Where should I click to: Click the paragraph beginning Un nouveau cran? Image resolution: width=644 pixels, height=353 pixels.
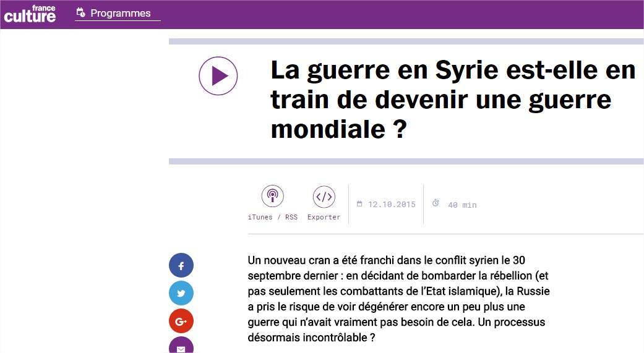[399, 299]
